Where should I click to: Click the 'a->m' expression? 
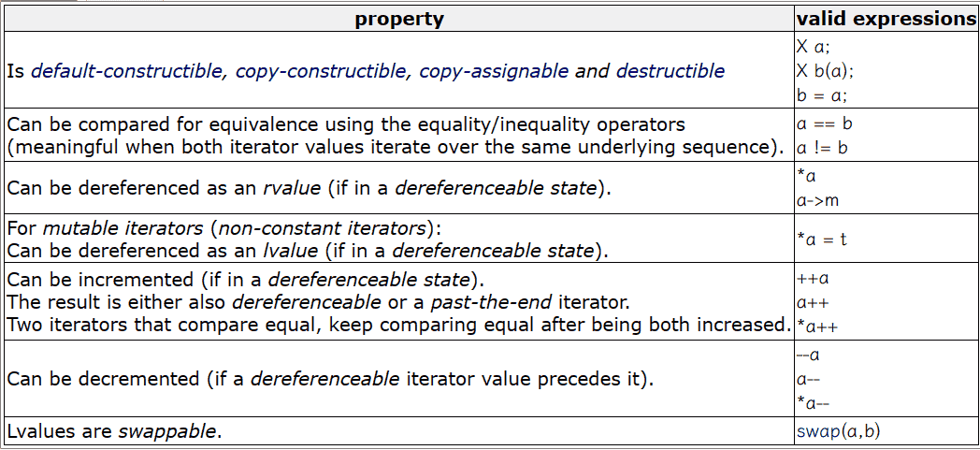pyautogui.click(x=817, y=200)
